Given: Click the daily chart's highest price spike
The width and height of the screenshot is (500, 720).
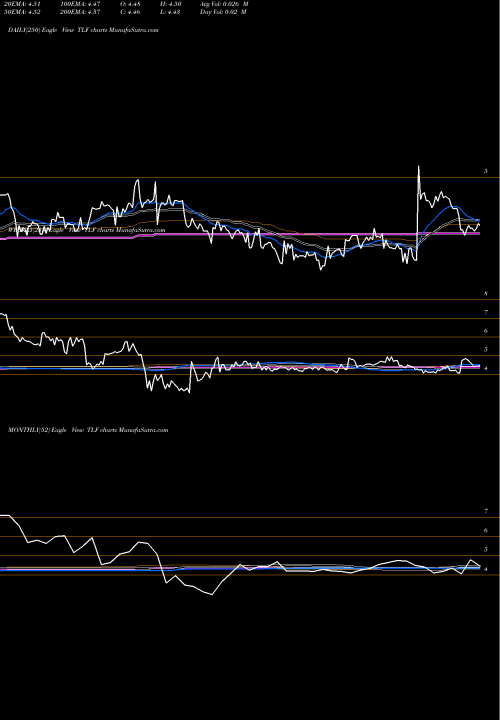Looking at the screenshot, I should [418, 166].
